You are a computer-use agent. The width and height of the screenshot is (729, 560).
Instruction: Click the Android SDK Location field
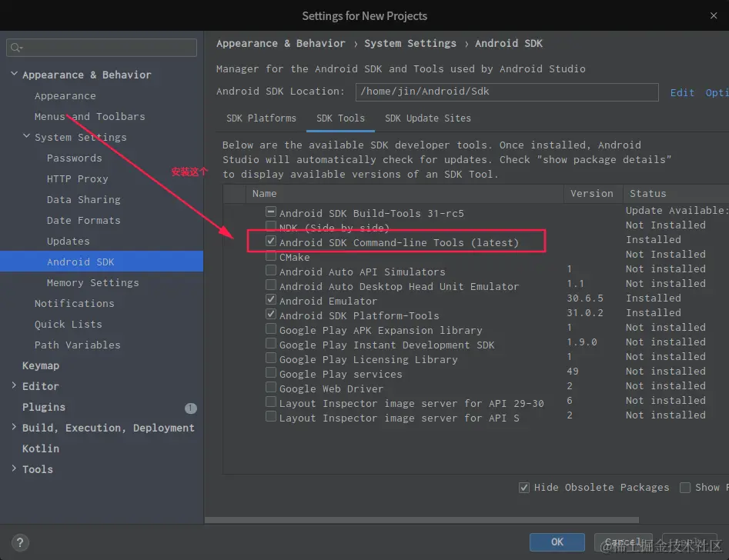[x=507, y=92]
